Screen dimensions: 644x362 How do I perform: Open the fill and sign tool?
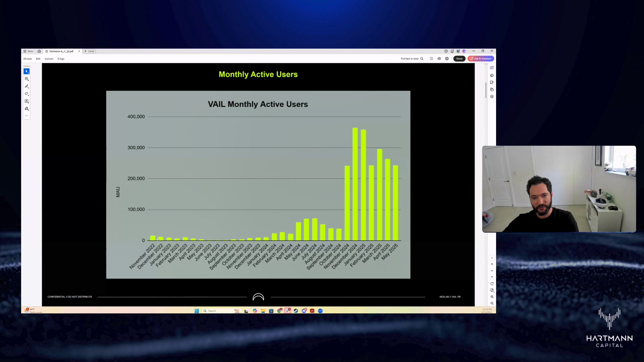[x=26, y=109]
